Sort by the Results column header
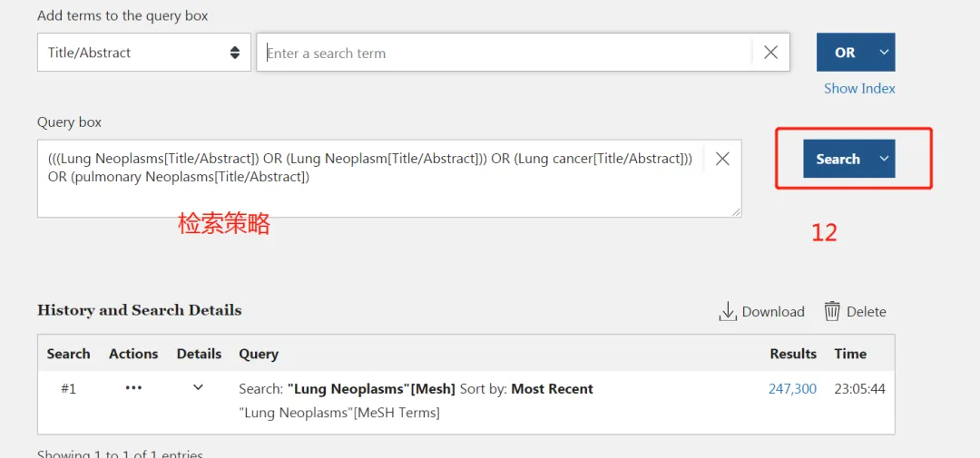Viewport: 980px width, 458px height. click(793, 354)
